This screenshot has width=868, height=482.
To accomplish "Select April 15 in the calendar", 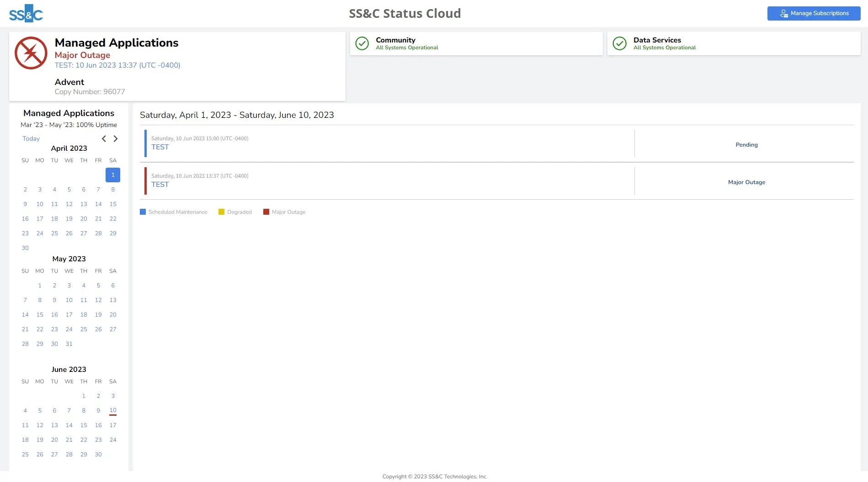I will (x=112, y=204).
